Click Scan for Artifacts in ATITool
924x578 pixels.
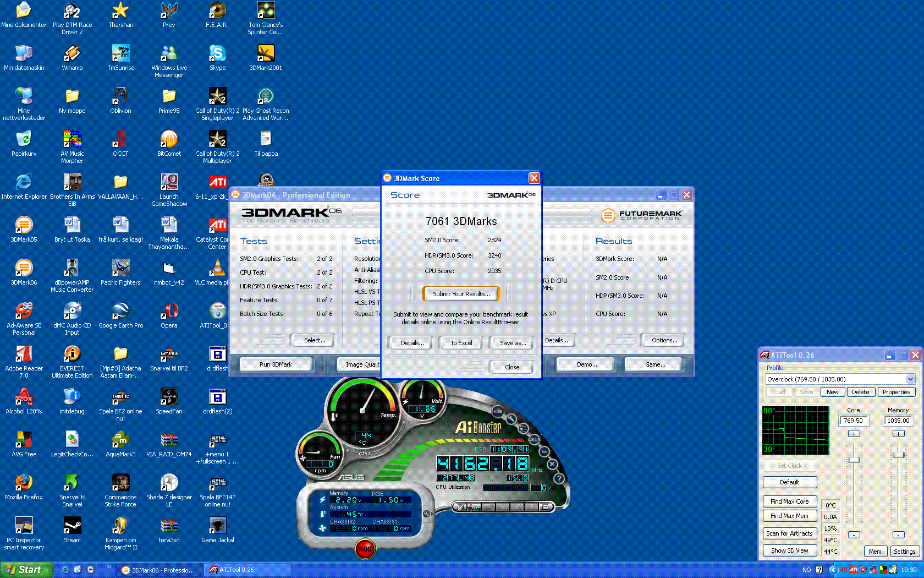click(789, 533)
